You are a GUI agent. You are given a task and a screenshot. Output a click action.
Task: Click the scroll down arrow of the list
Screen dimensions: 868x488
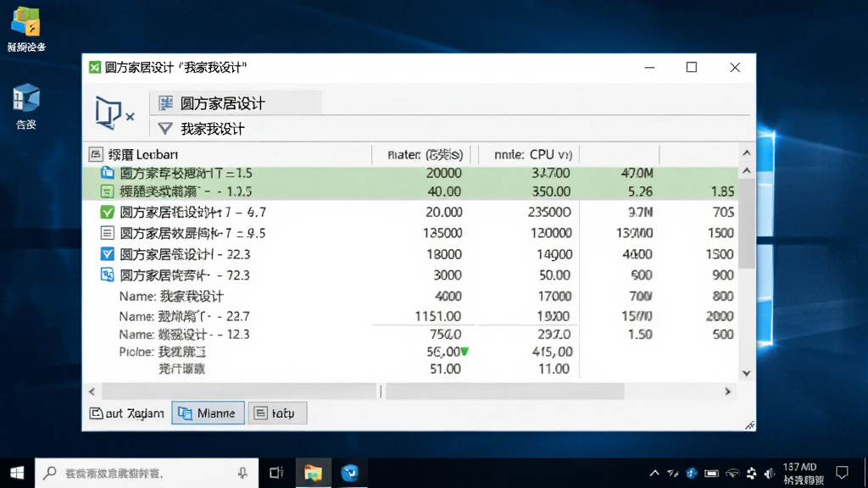coord(746,373)
